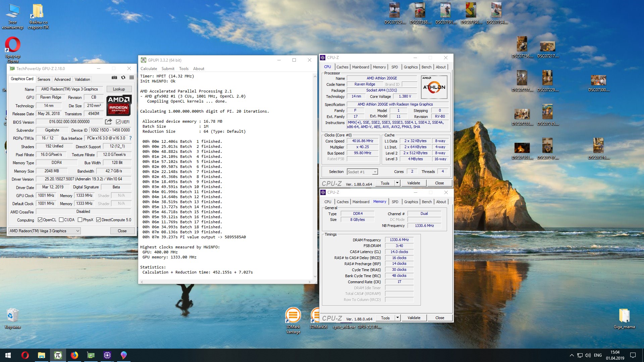Toggle the PhysX checkbox

[x=80, y=220]
